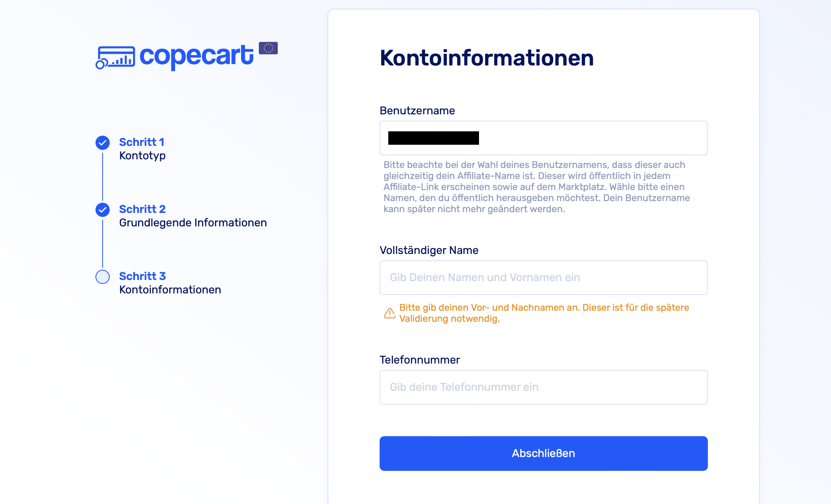
Task: Open Schritt 2 Grundlegende Informationen step
Action: click(193, 216)
